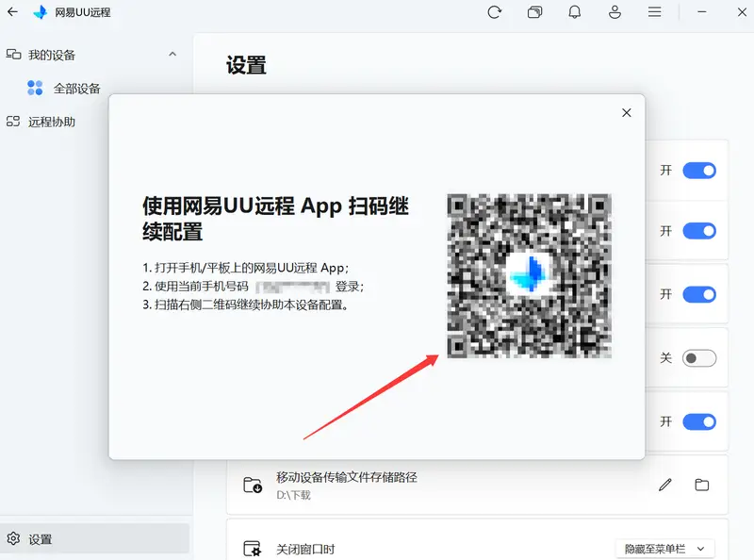Image resolution: width=754 pixels, height=560 pixels.
Task: Collapse the 我的设备 section chevron
Action: (x=172, y=55)
